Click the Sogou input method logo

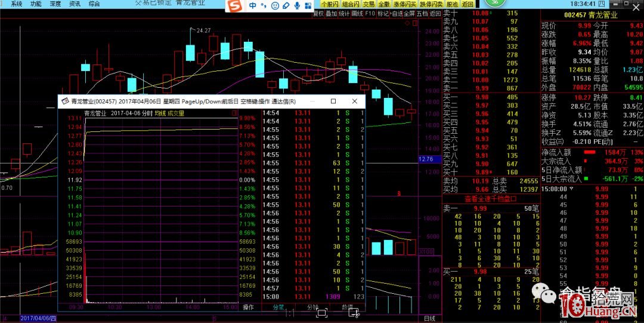click(x=235, y=6)
